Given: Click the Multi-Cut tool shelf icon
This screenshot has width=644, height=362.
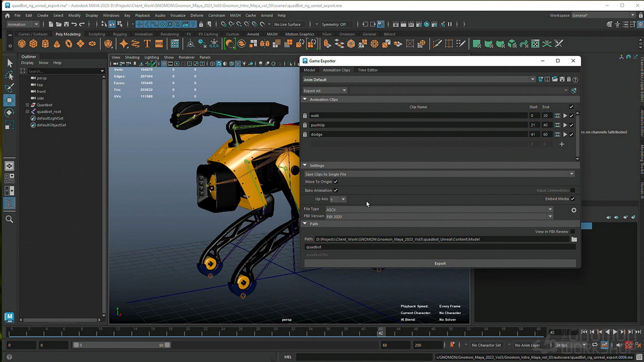Looking at the screenshot, I should coord(437,44).
